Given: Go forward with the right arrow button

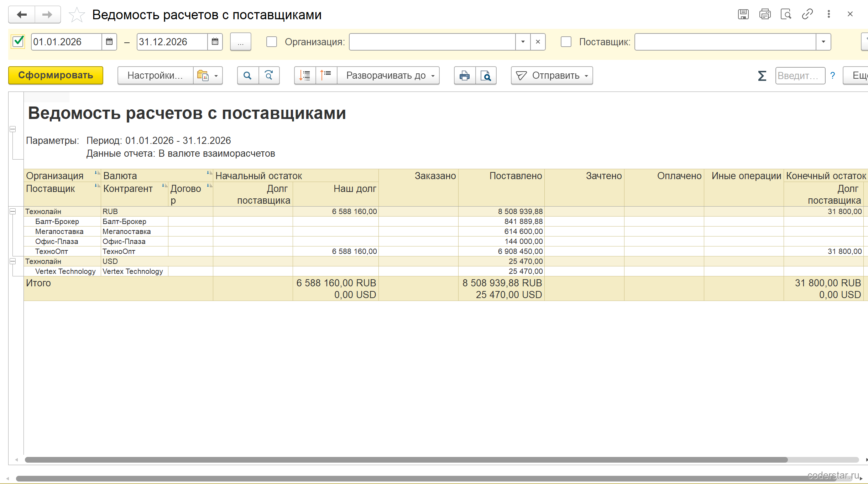Looking at the screenshot, I should [x=47, y=15].
